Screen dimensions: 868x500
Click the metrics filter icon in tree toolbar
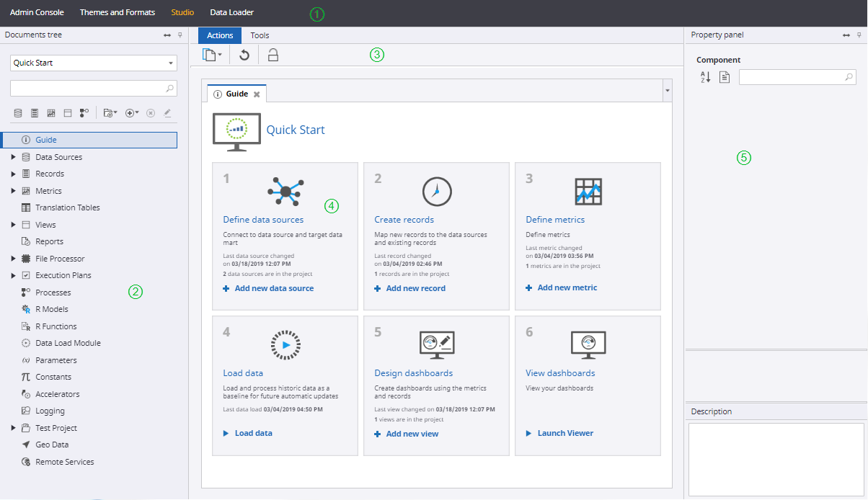(x=51, y=113)
